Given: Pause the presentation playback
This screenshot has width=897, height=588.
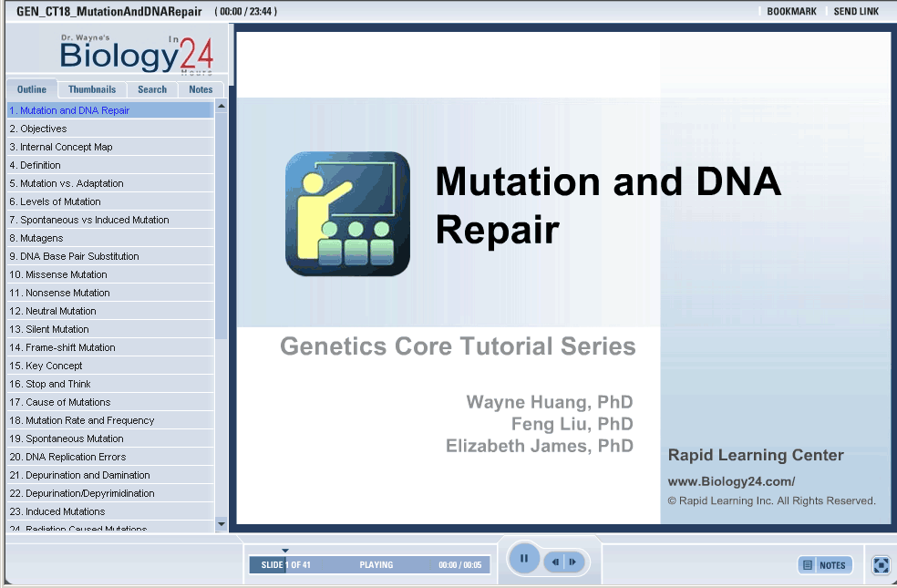Looking at the screenshot, I should [524, 559].
